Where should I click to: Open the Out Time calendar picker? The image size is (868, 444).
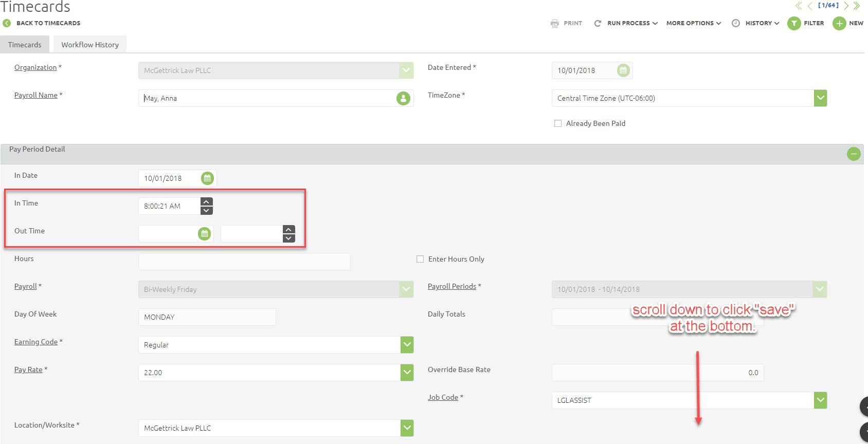click(205, 234)
